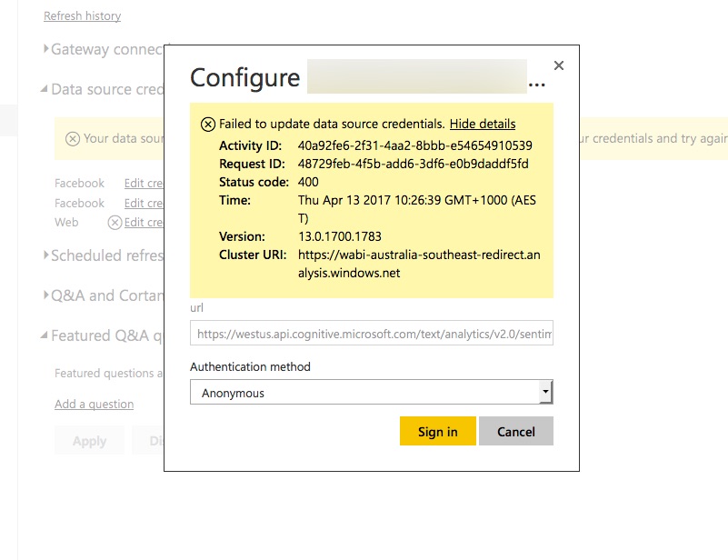Click the Time value Thu Apr 13 2017
Viewport: 728px width, 560px height.
point(417,209)
